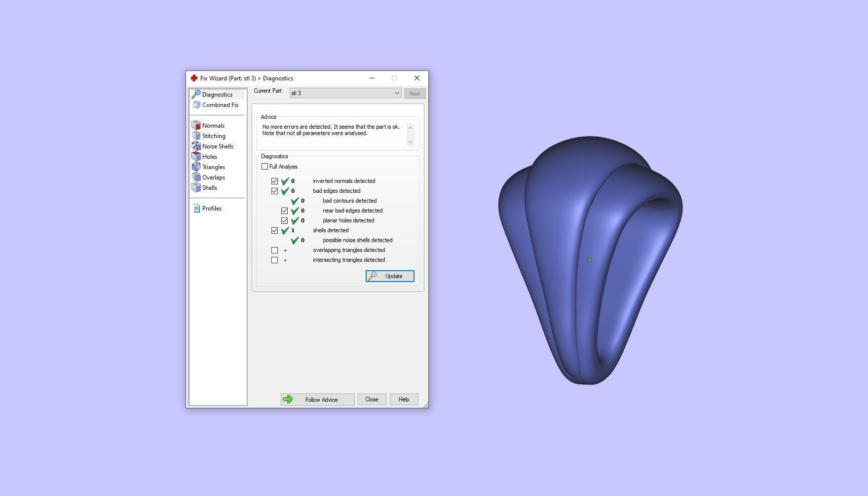The height and width of the screenshot is (496, 868).
Task: Click the Advice message text
Action: pyautogui.click(x=331, y=130)
